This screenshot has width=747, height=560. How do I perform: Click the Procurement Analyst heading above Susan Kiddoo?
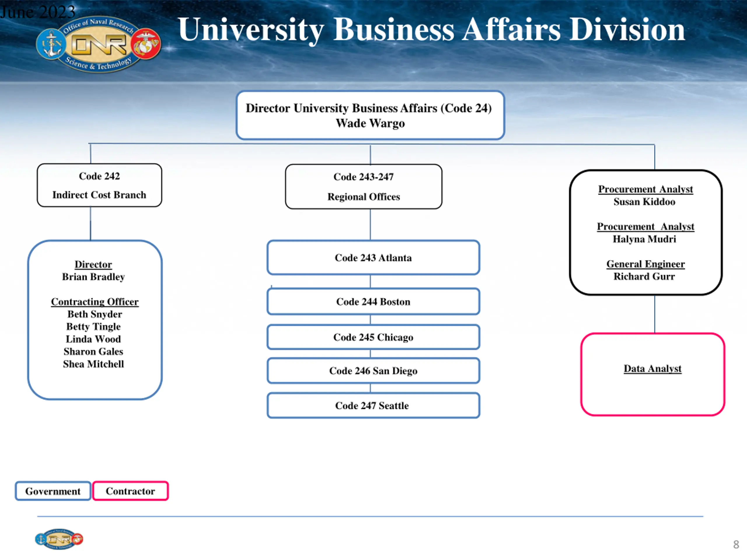coord(645,189)
